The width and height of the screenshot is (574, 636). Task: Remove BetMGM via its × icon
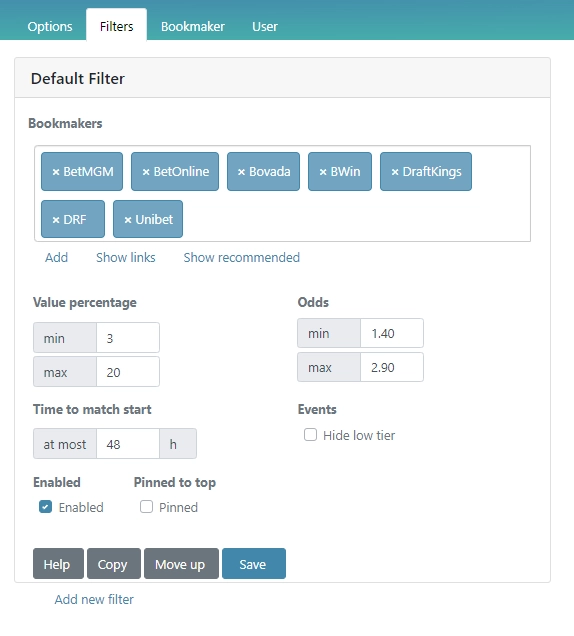pos(56,172)
